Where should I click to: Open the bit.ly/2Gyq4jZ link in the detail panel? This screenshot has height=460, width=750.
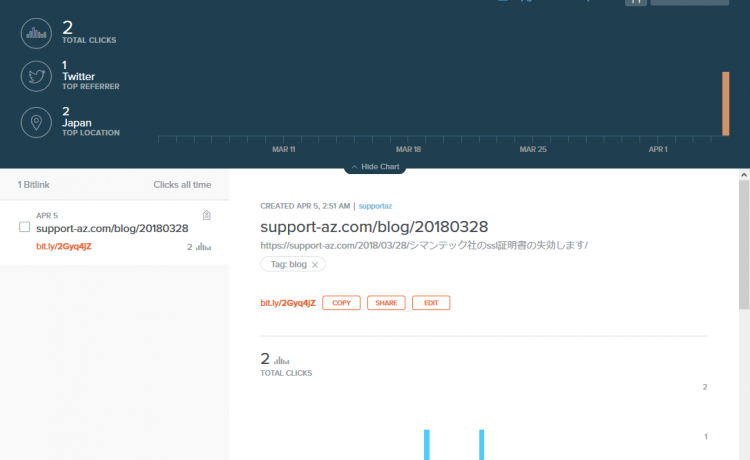click(x=288, y=303)
